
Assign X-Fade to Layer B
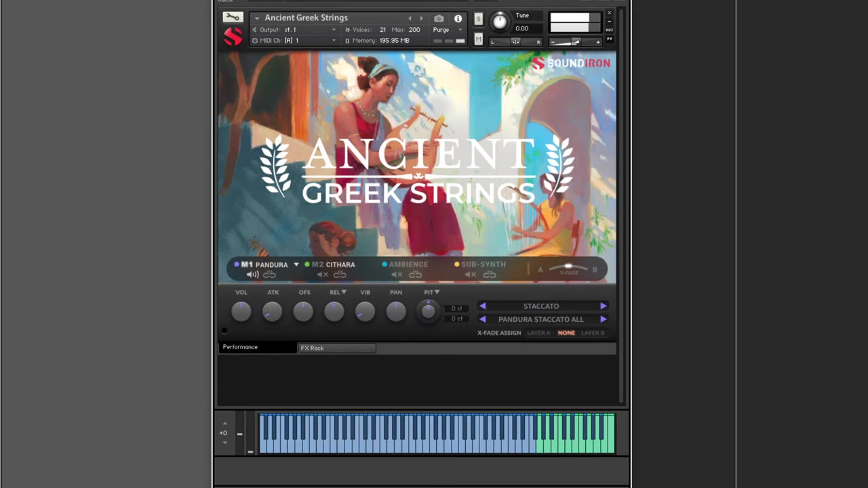point(593,333)
